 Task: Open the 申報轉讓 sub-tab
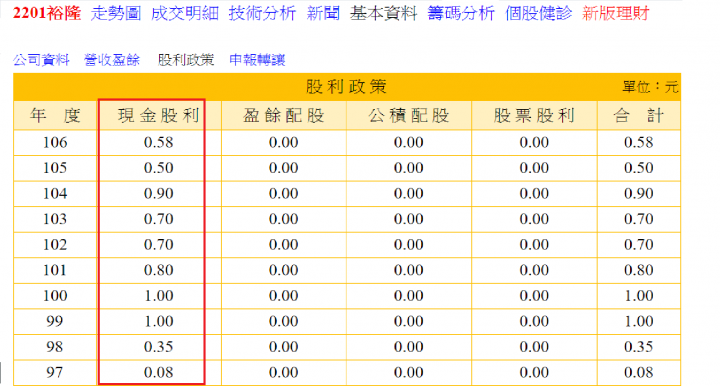coord(257,60)
